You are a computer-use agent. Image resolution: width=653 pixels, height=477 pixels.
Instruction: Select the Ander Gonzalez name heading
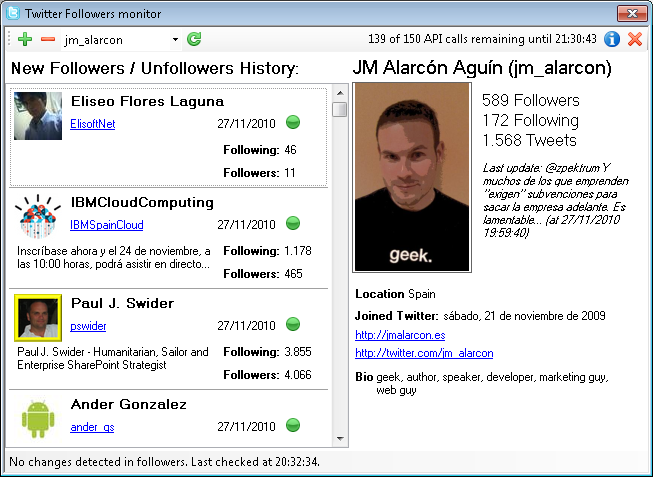tap(129, 404)
